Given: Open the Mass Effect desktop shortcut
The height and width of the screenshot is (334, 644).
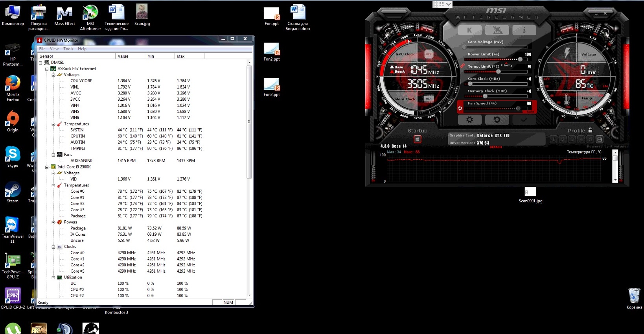Looking at the screenshot, I should [x=64, y=15].
